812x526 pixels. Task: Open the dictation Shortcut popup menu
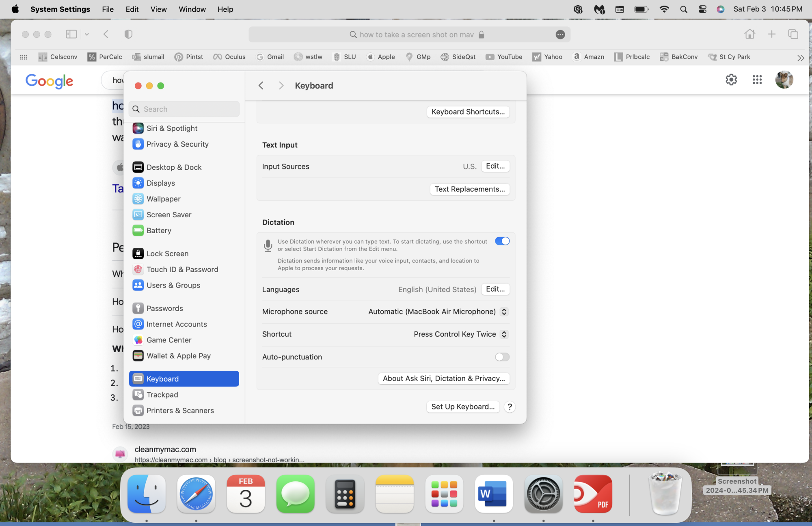pos(504,334)
